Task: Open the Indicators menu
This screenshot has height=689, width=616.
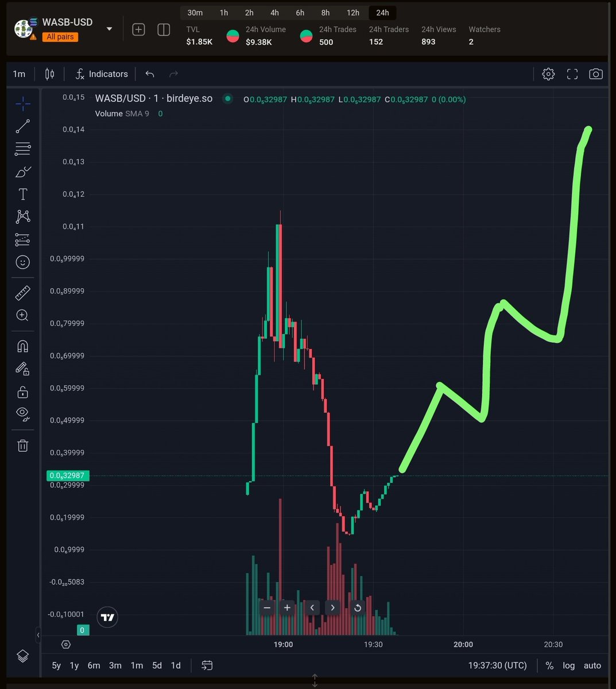Action: [x=102, y=74]
